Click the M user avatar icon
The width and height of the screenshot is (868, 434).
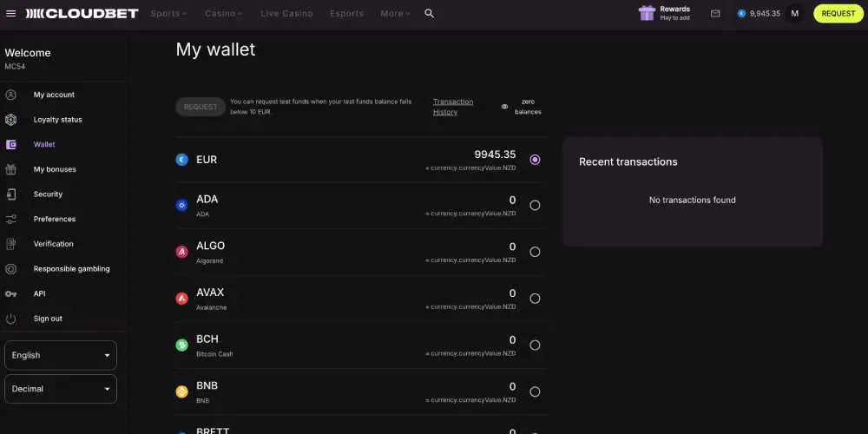pos(795,14)
